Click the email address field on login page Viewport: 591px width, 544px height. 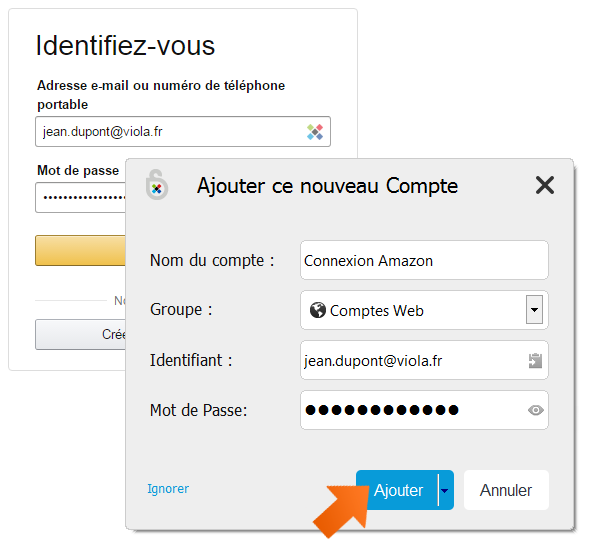point(183,132)
